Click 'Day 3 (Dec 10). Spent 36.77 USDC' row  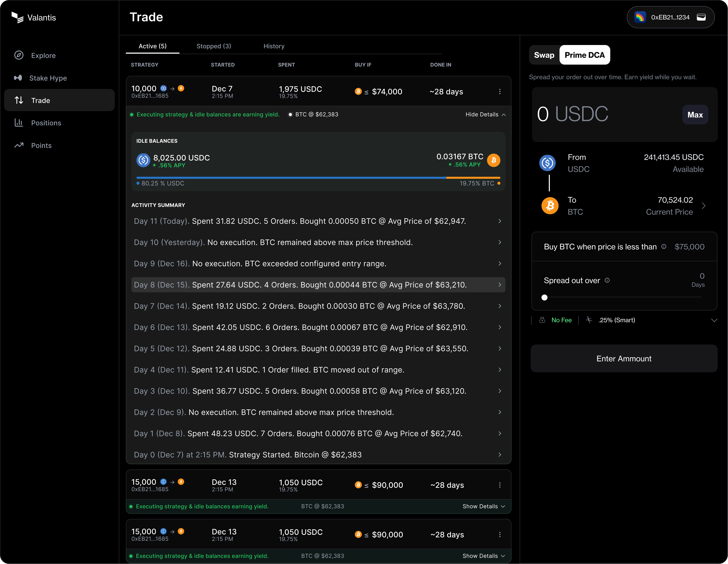(318, 391)
